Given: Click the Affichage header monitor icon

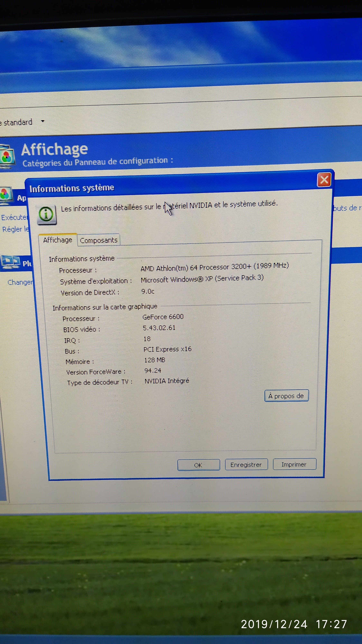Looking at the screenshot, I should click(7, 156).
